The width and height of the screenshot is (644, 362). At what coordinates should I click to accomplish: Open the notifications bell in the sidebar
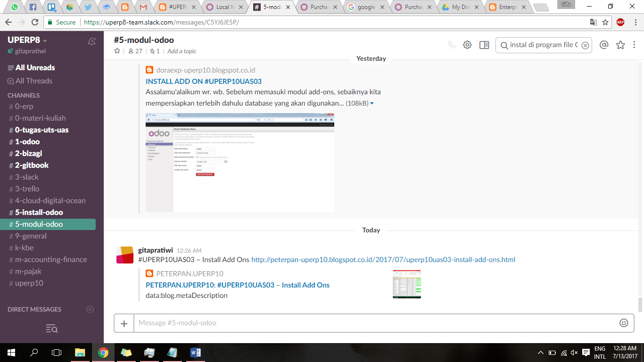(x=92, y=41)
